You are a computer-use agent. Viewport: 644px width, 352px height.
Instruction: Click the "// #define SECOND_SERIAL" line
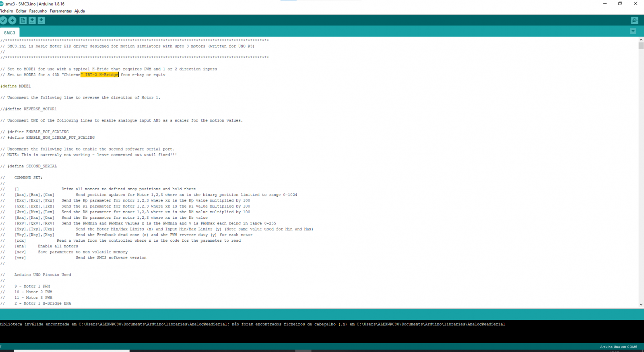coord(29,166)
